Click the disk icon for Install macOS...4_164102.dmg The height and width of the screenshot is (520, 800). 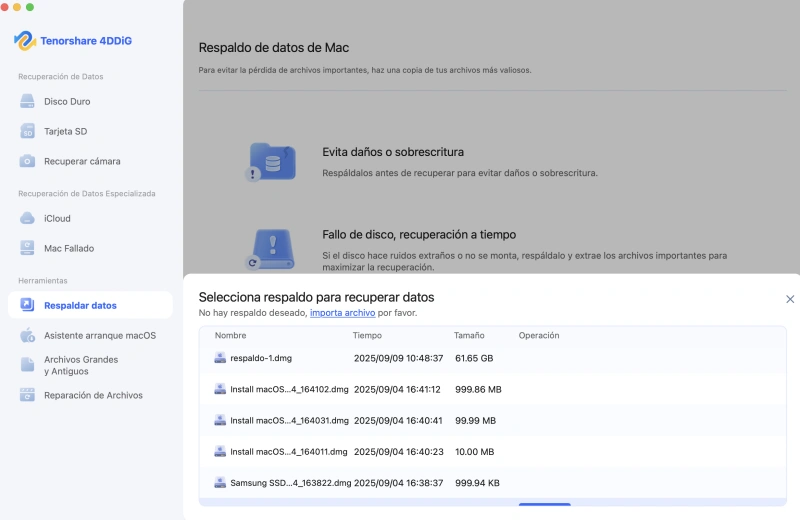tap(220, 389)
